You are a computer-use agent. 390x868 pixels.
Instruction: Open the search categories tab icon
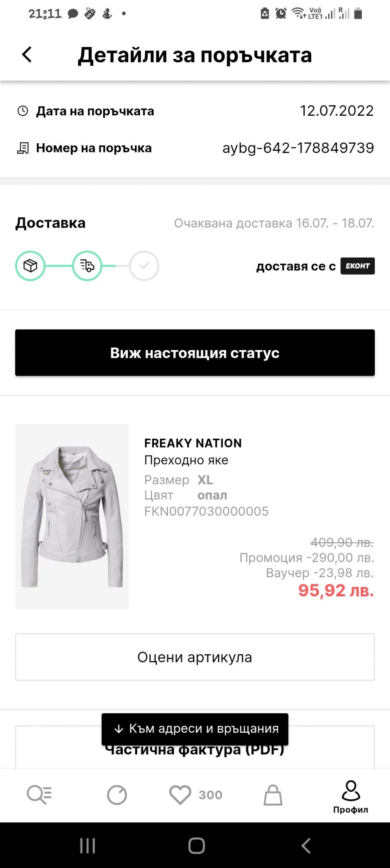(x=39, y=795)
